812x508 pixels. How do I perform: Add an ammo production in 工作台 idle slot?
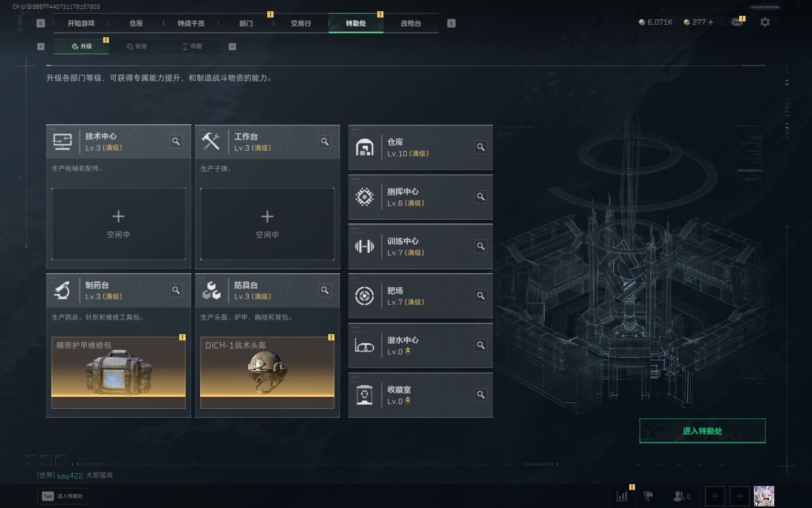point(267,224)
